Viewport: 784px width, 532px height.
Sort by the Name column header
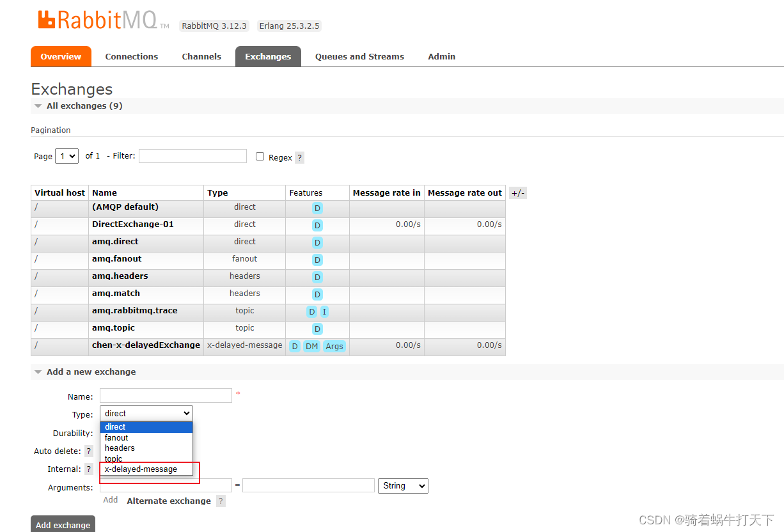coord(104,193)
